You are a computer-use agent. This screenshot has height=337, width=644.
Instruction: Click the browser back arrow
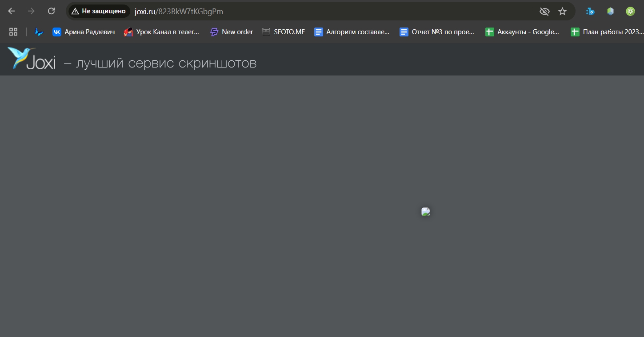[12, 11]
